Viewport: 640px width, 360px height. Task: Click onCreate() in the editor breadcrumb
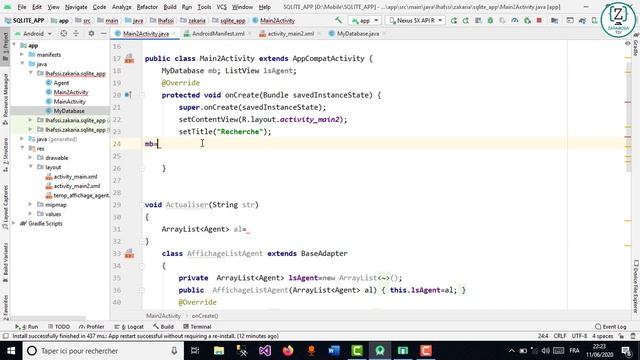pyautogui.click(x=205, y=316)
